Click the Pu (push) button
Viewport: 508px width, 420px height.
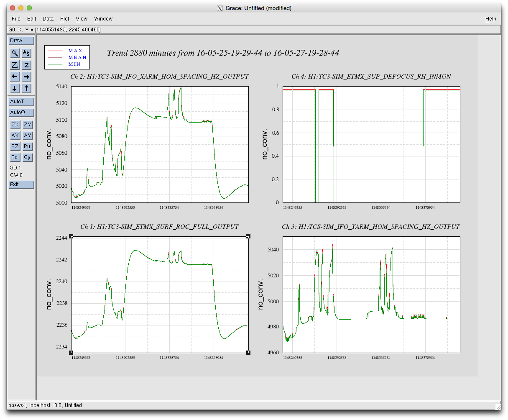click(27, 146)
